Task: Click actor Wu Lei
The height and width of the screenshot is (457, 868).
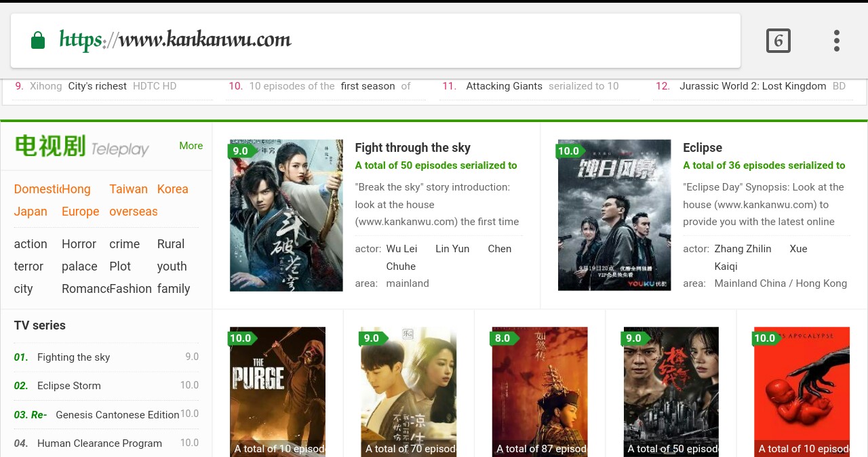Action: coord(401,249)
